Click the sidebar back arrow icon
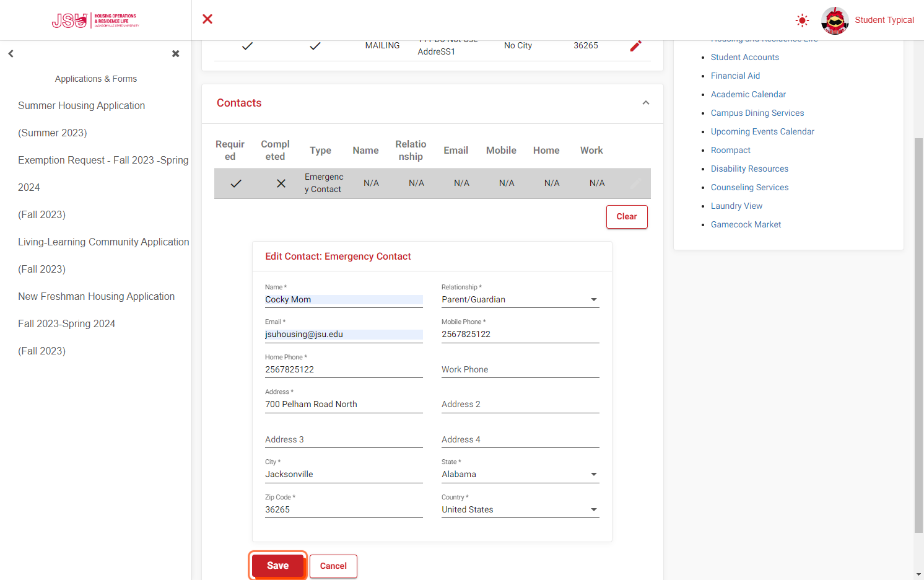The image size is (924, 580). click(x=11, y=54)
